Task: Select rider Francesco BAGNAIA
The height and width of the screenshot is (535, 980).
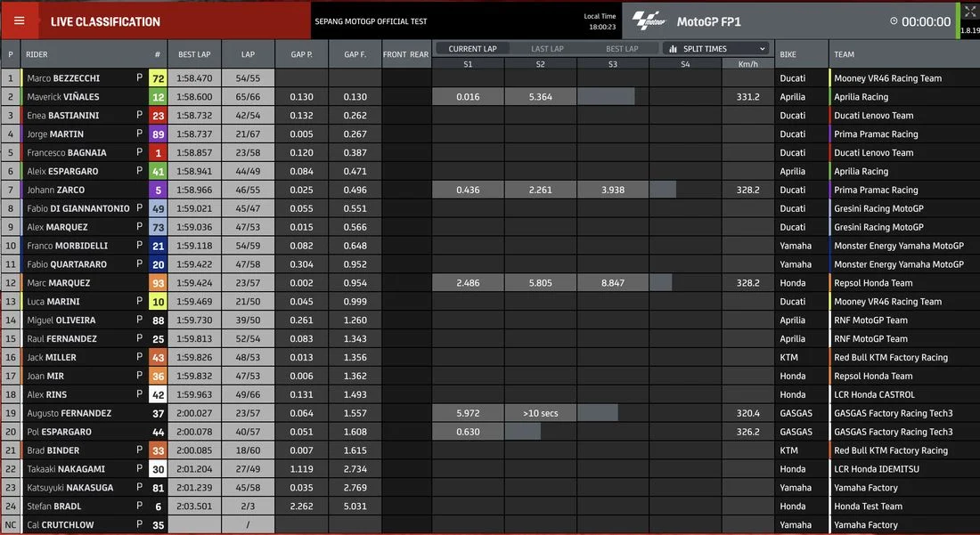Action: 66,153
